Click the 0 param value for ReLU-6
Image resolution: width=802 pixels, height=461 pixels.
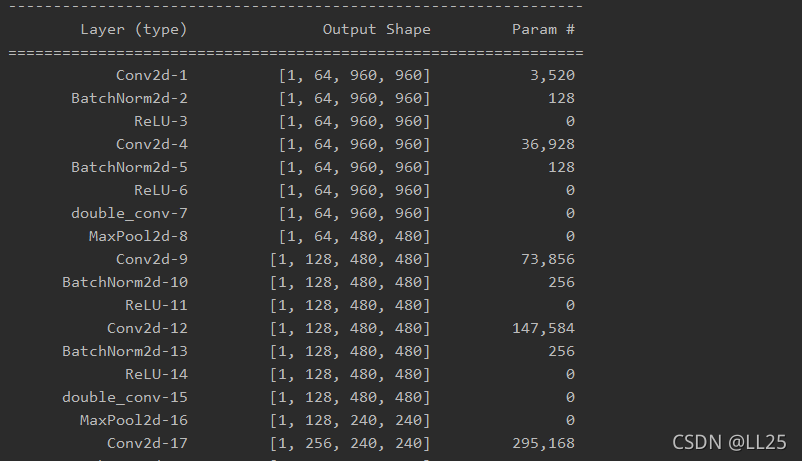point(570,190)
